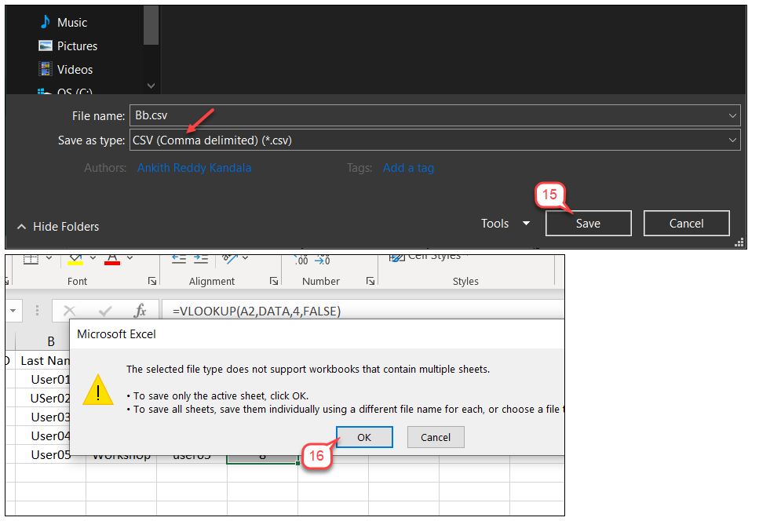This screenshot has width=759, height=532.
Task: Apply red Font Color
Action: tap(112, 260)
